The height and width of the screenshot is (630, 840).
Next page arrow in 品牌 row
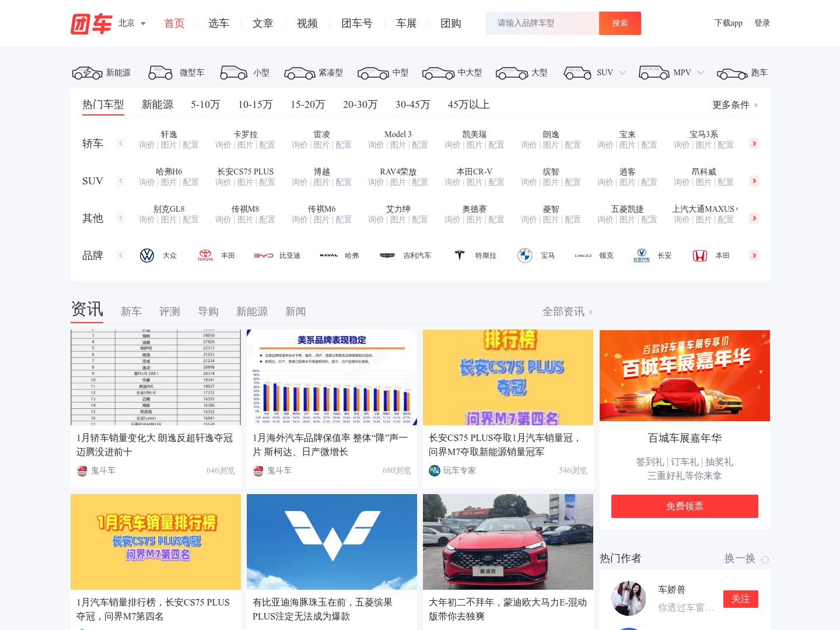pyautogui.click(x=754, y=256)
